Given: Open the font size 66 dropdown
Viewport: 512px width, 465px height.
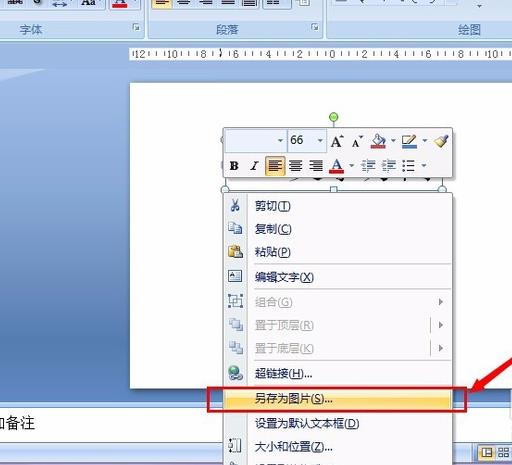Looking at the screenshot, I should 320,141.
